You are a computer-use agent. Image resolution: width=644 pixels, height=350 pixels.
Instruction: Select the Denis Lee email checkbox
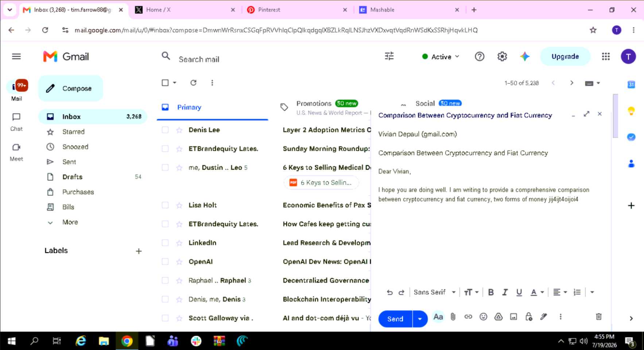pos(165,130)
